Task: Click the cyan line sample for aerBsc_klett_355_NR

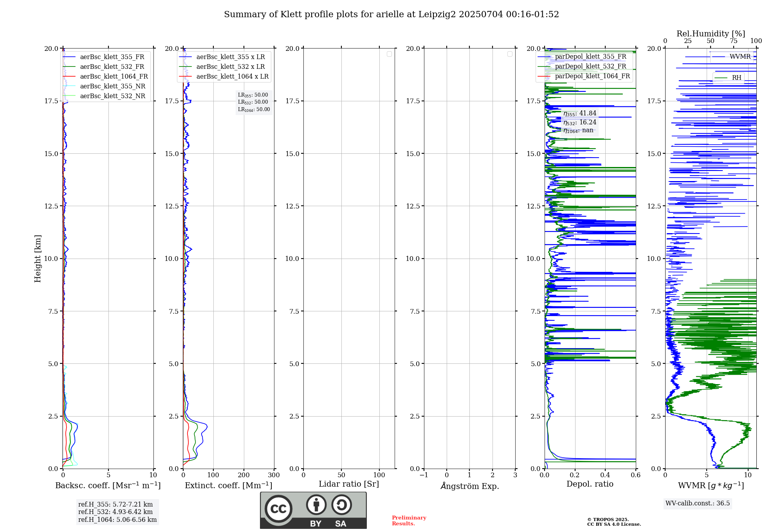Action: pyautogui.click(x=69, y=86)
